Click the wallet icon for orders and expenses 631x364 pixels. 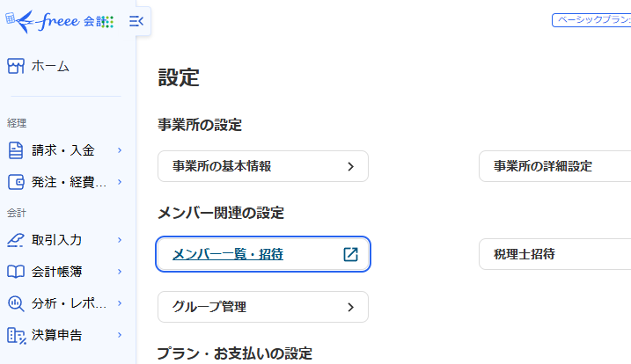16,182
